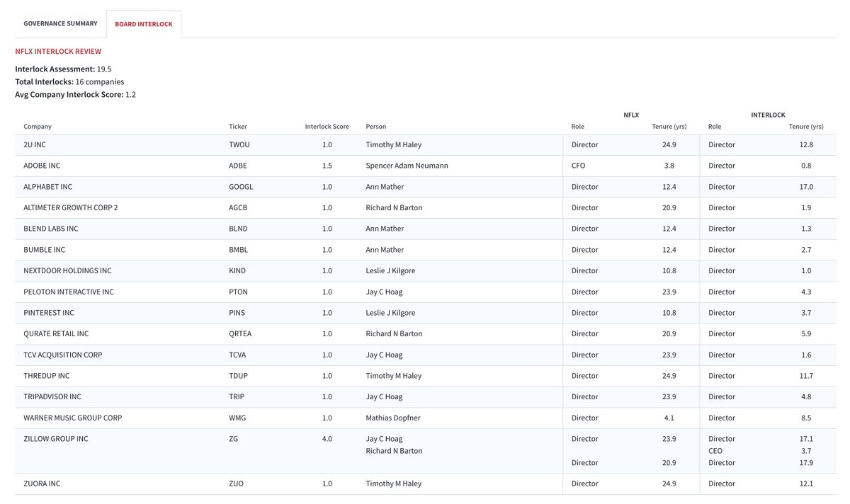Click the Ticker column header

(238, 127)
